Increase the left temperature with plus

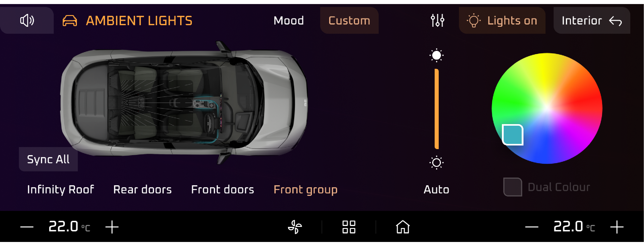[x=112, y=227]
